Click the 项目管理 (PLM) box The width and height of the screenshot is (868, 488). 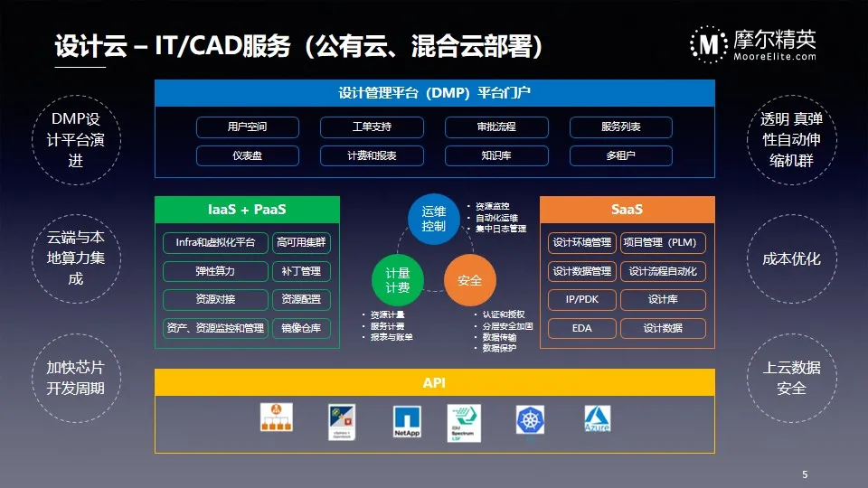[x=663, y=242]
